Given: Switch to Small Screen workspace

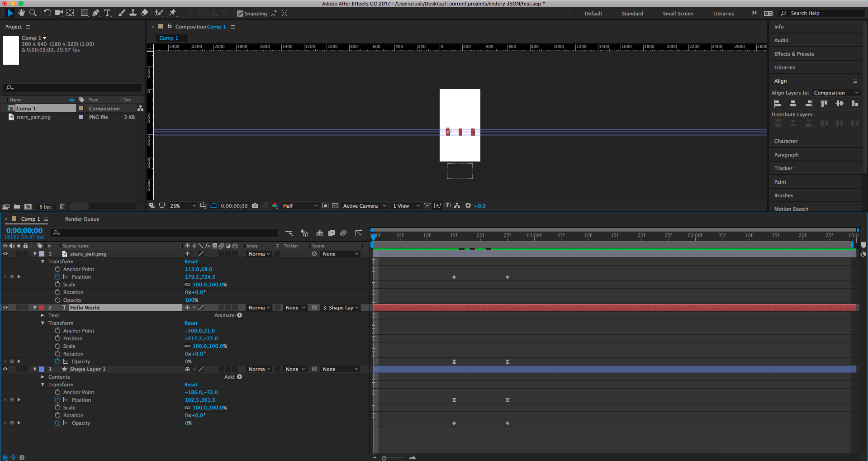Looking at the screenshot, I should tap(678, 14).
